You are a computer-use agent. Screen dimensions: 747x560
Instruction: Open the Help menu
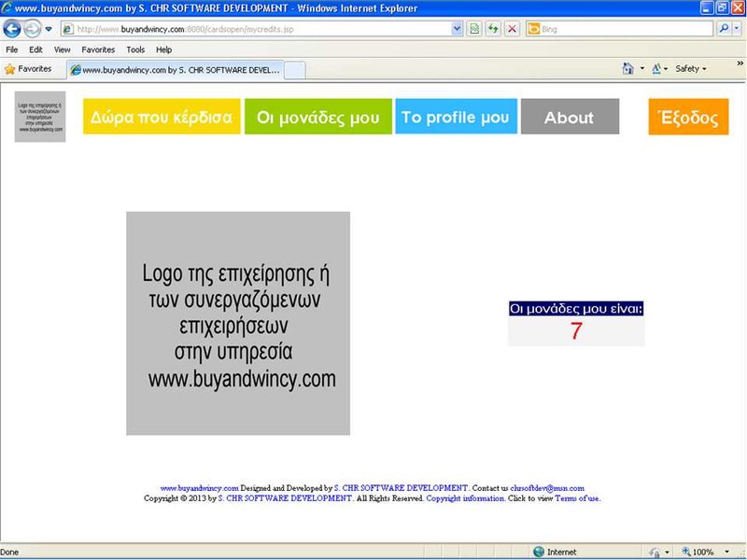tap(164, 49)
